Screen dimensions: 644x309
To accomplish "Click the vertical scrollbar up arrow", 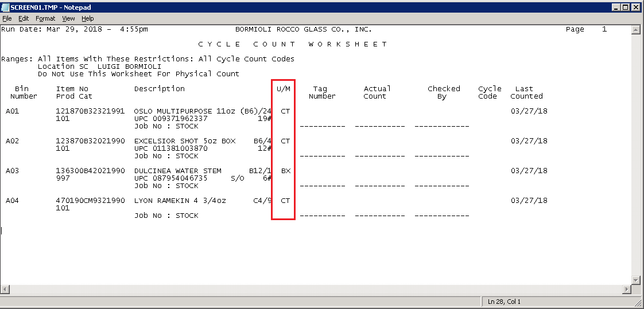I will click(x=636, y=30).
